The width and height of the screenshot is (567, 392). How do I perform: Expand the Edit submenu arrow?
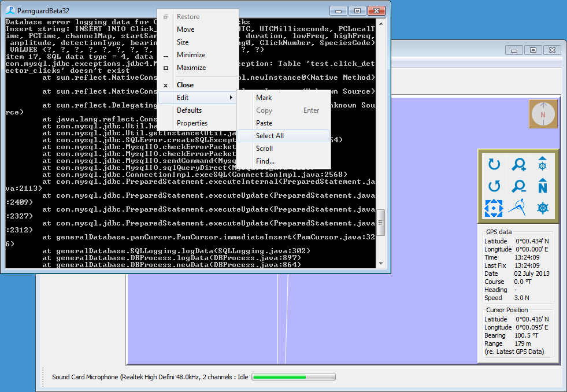(x=231, y=98)
